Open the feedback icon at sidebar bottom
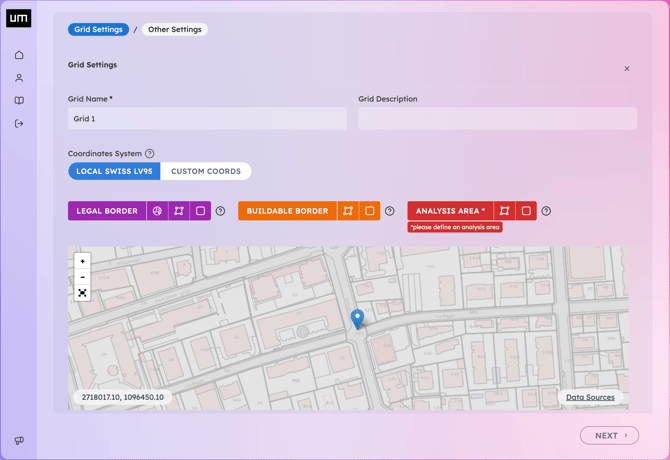Image resolution: width=670 pixels, height=460 pixels. [19, 440]
